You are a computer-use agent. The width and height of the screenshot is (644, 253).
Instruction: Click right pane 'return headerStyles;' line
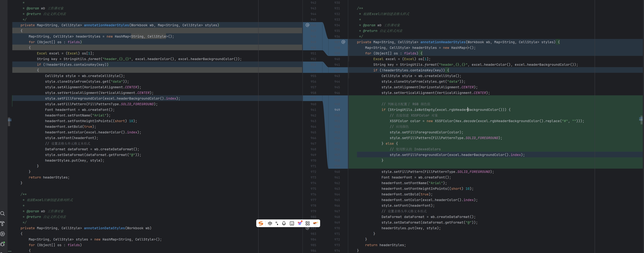(x=385, y=245)
